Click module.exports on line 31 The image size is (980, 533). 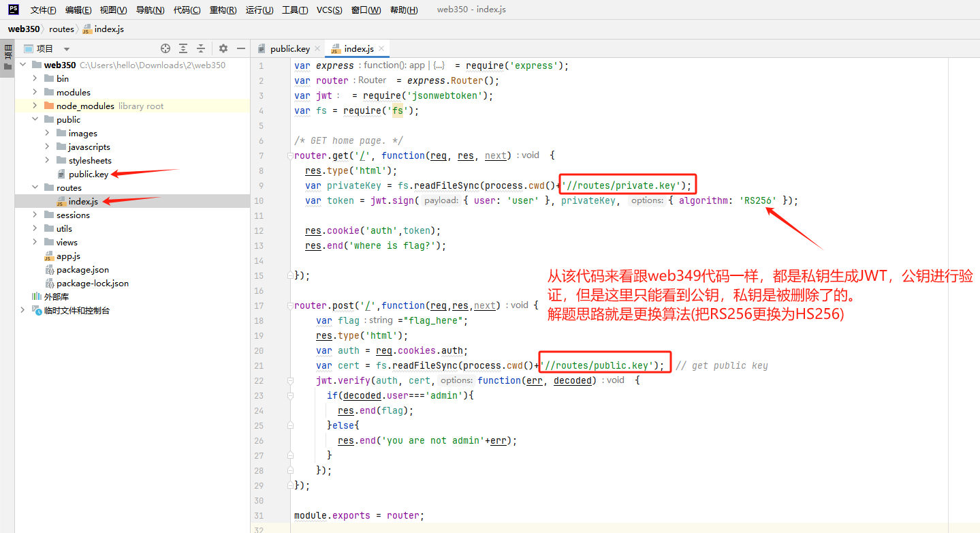[x=332, y=515]
